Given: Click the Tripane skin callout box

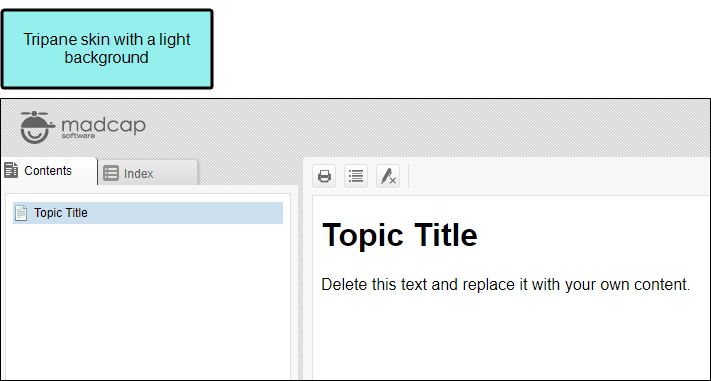Looking at the screenshot, I should tap(107, 49).
